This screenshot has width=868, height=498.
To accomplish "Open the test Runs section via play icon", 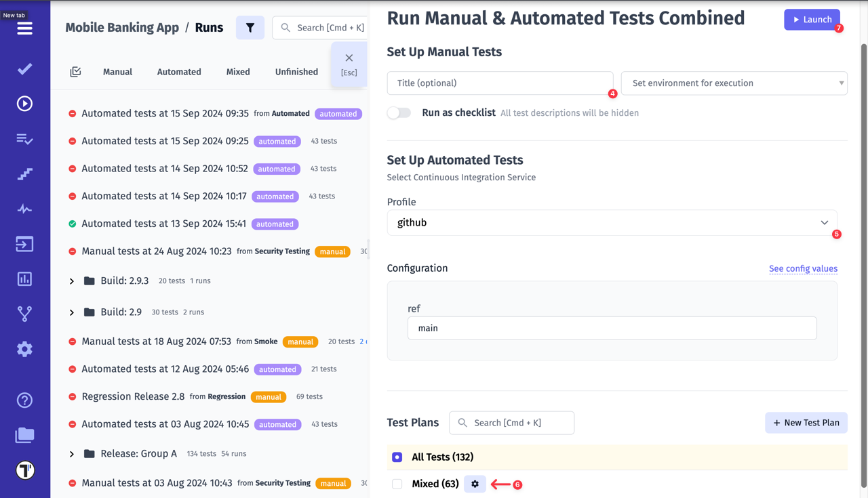I will pyautogui.click(x=24, y=104).
